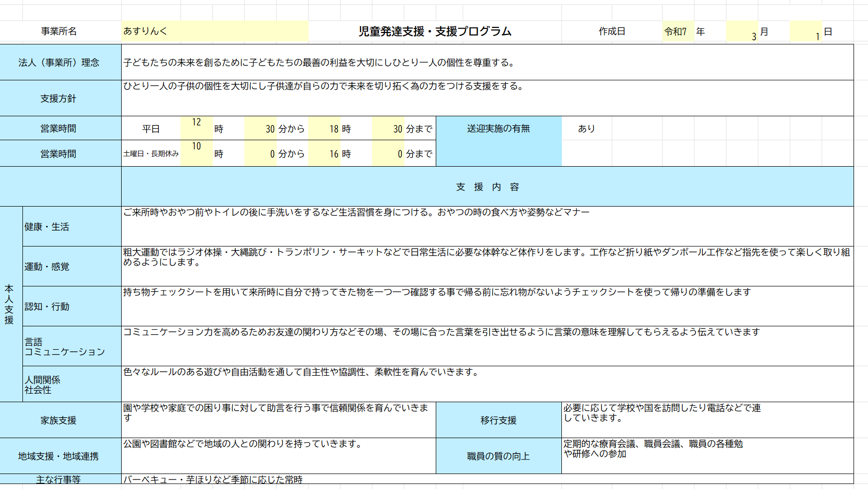Click the 法人（事業所）理念 label cell
The image size is (868, 489).
60,62
